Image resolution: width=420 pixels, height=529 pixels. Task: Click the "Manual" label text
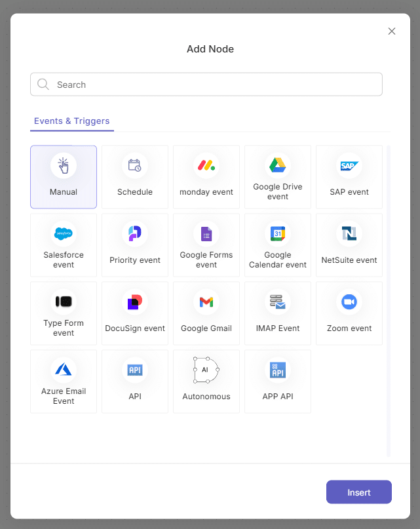(64, 192)
